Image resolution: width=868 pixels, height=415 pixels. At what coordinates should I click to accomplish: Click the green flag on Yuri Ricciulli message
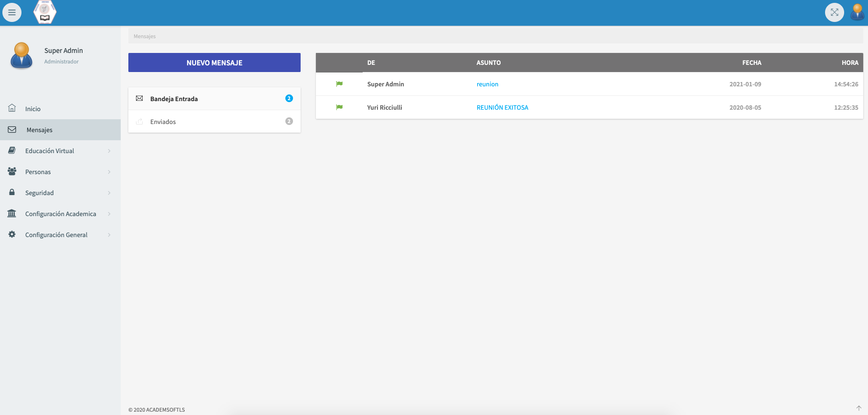coord(339,107)
